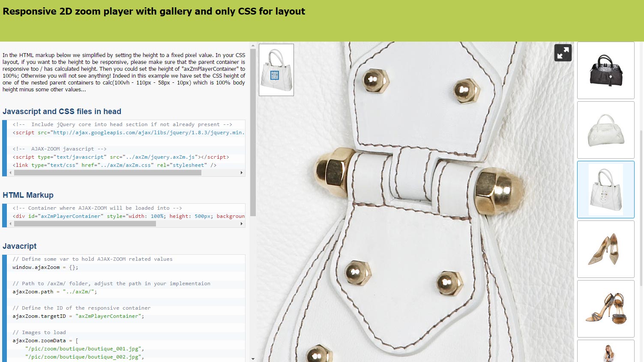Image resolution: width=644 pixels, height=362 pixels.
Task: Click the 'window.ajaxZoom = {};' code line
Action: tap(45, 267)
